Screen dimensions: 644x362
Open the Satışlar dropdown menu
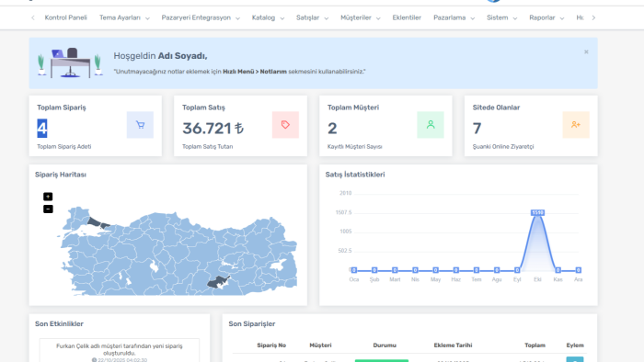(312, 17)
